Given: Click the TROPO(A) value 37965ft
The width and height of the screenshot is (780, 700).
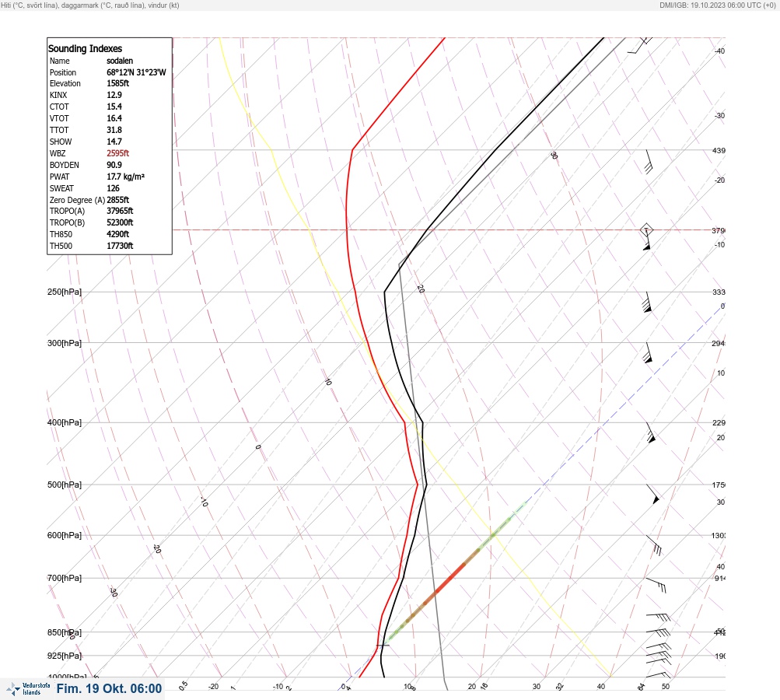Looking at the screenshot, I should (120, 211).
